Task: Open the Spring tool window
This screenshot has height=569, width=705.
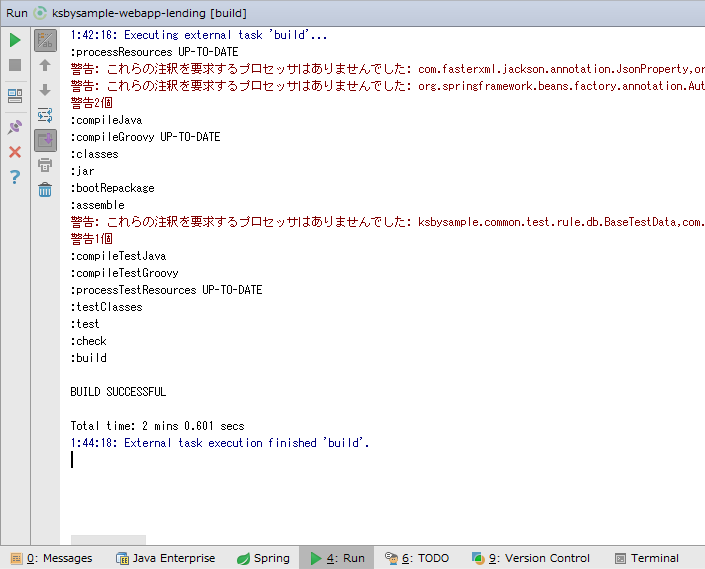Action: (263, 558)
